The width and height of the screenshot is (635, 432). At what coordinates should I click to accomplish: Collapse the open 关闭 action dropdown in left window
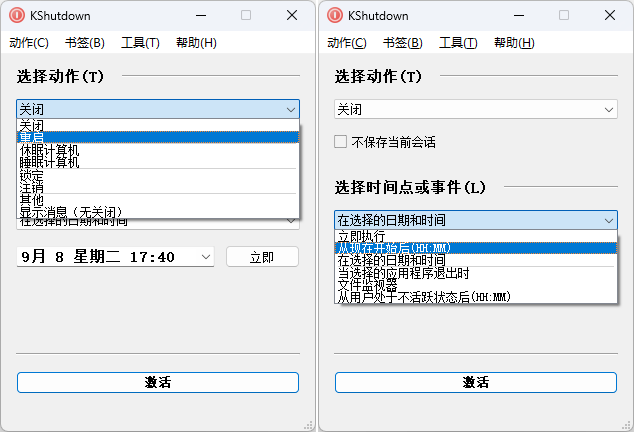click(x=158, y=109)
